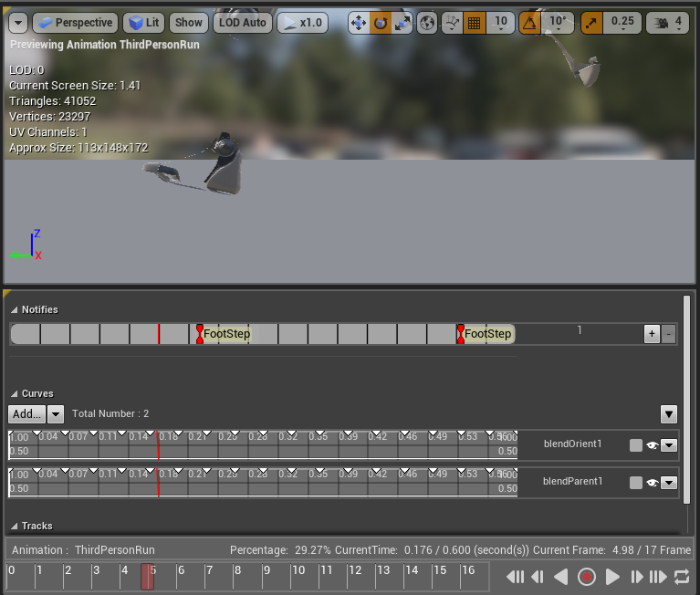The image size is (700, 595).
Task: Add a notify track with plus button
Action: click(652, 334)
